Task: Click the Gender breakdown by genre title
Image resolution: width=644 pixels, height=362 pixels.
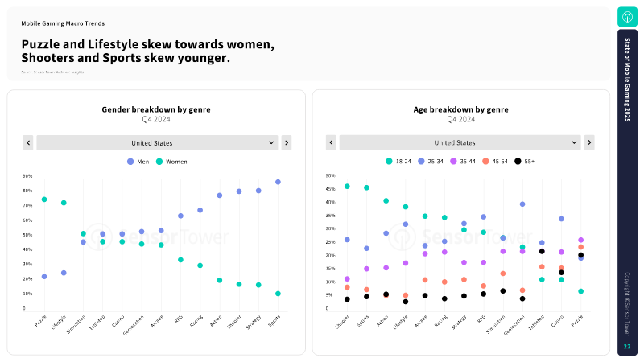Action: [156, 109]
